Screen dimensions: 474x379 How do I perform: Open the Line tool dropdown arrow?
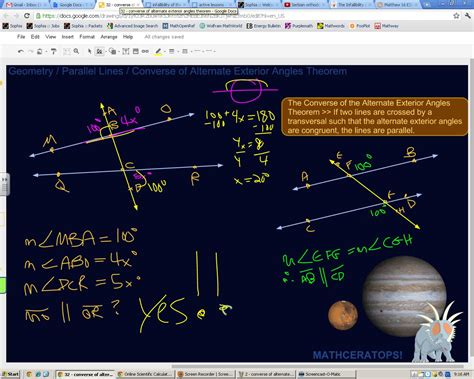click(105, 52)
